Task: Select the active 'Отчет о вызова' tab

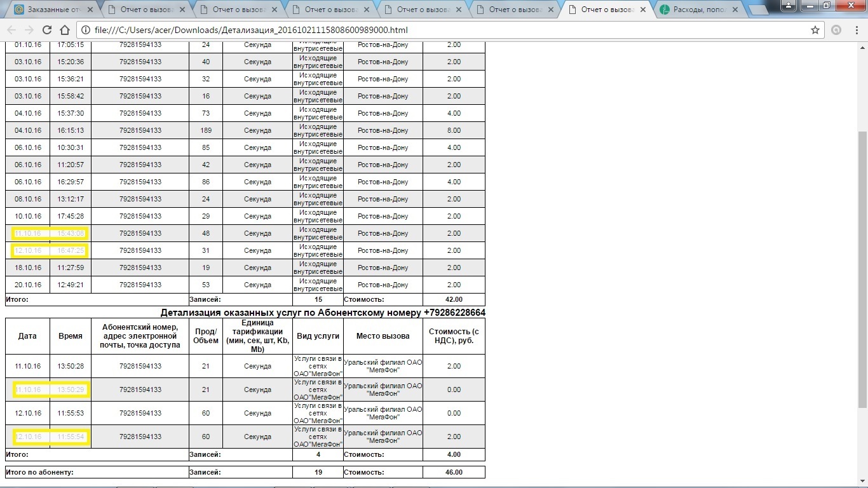Action: (x=606, y=10)
